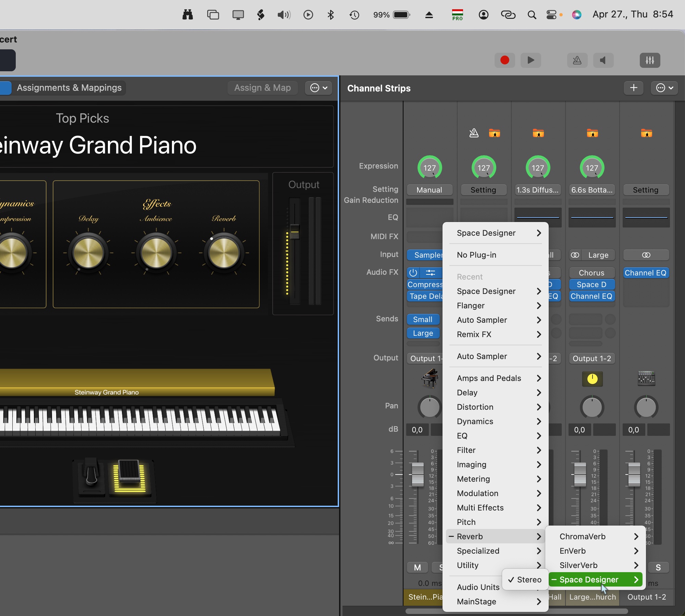Click the Ambience knob in Effects panel
Viewport: 685px width, 616px height.
tap(156, 254)
